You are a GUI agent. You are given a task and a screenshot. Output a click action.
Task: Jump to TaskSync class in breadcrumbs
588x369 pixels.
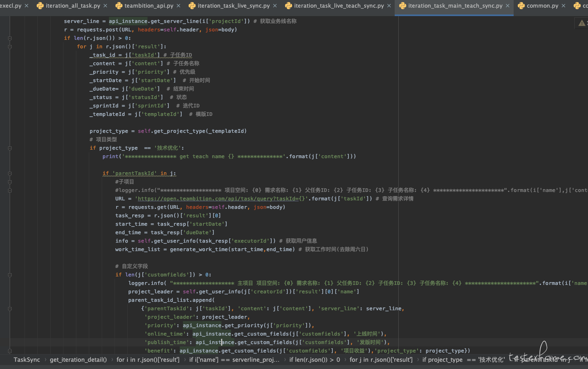27,360
